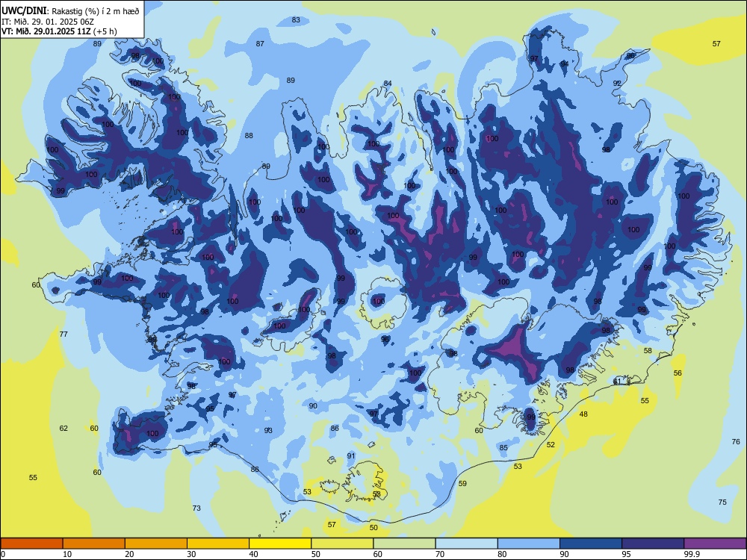Click the medium blue 80–90 legend swatch

coord(529,544)
